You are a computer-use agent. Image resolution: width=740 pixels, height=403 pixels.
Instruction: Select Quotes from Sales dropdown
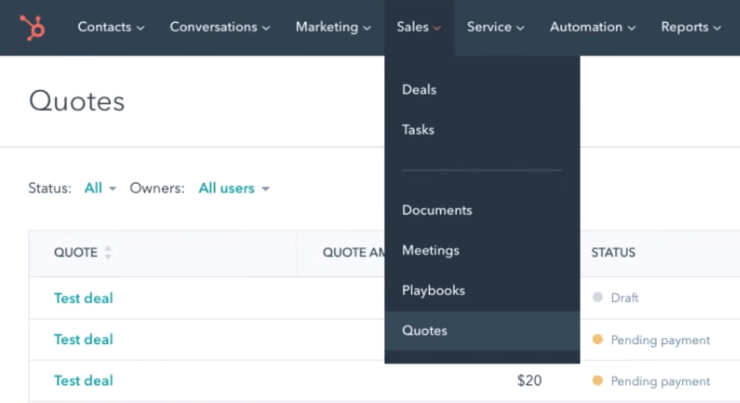coord(482,330)
